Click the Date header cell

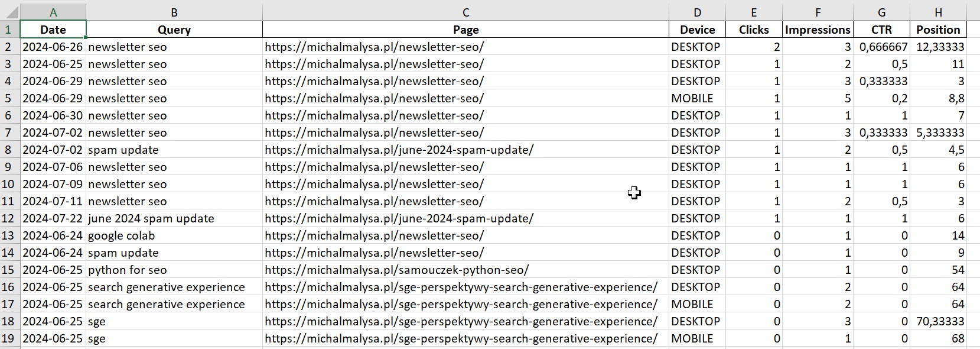pyautogui.click(x=53, y=30)
